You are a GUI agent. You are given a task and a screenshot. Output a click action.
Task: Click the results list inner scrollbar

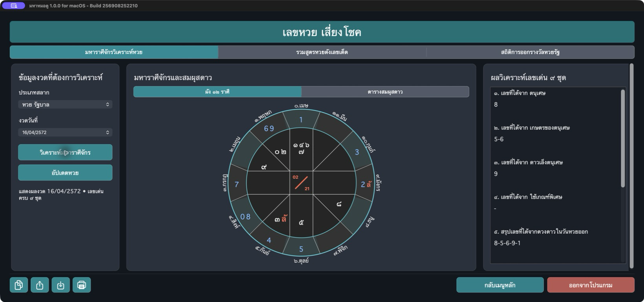tap(623, 139)
